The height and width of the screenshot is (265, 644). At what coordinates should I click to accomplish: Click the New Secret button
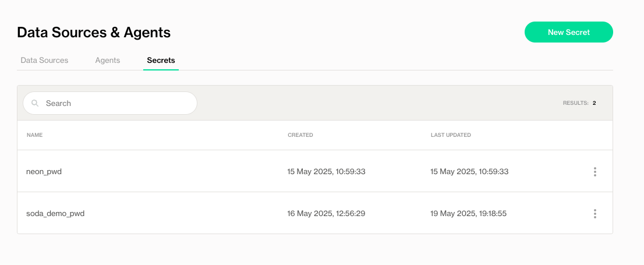[x=568, y=33]
